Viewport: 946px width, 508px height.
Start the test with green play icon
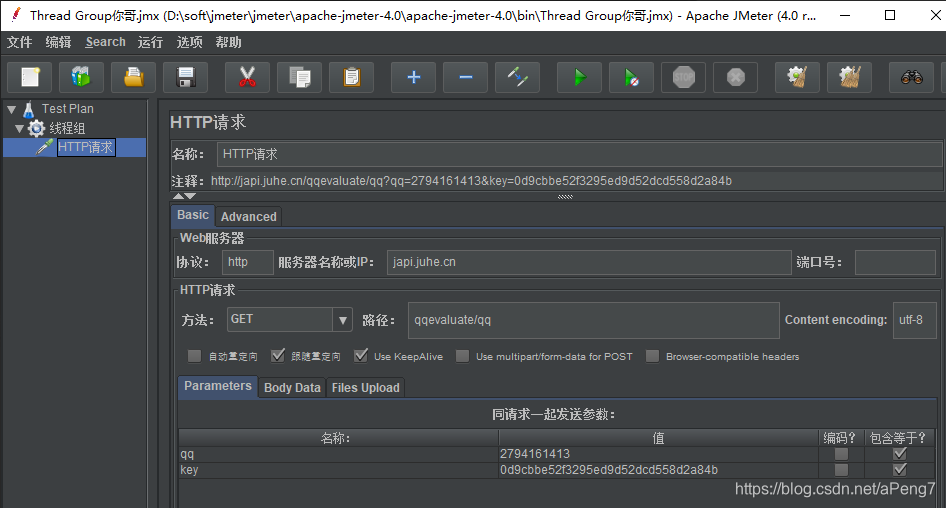point(579,77)
